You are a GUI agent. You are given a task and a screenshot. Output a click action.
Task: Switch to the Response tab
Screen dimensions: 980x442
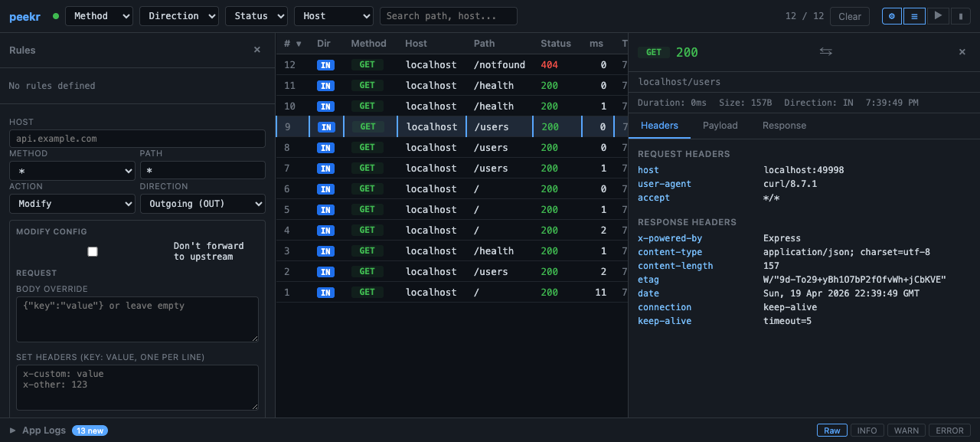784,126
